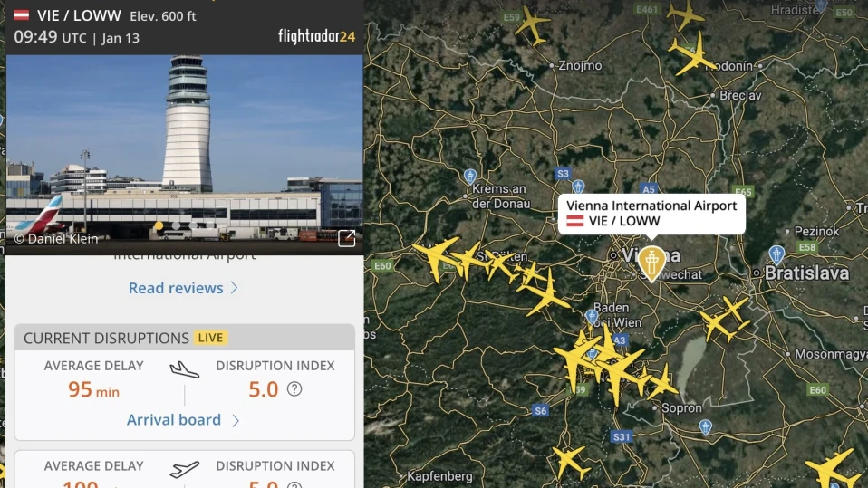Viewport: 868px width, 488px height.
Task: Click the blue airport marker near Krems
Action: (x=470, y=177)
